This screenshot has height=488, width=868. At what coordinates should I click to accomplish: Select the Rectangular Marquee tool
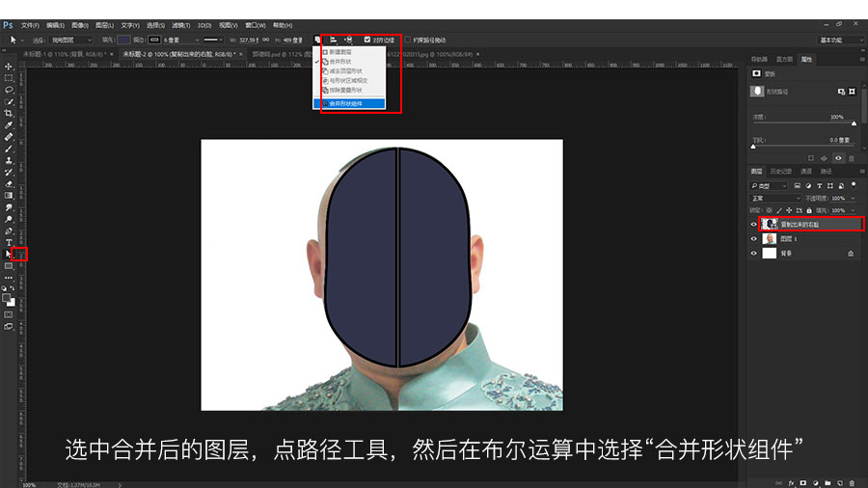pos(9,77)
